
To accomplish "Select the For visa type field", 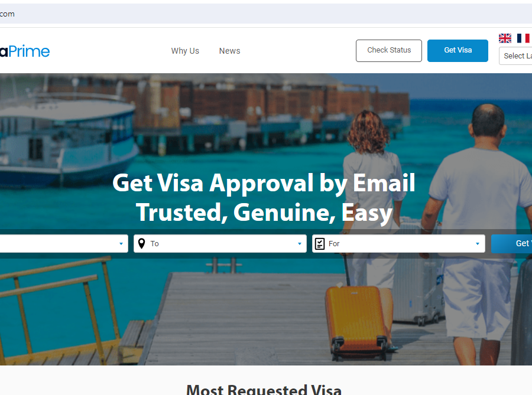I will (x=398, y=244).
